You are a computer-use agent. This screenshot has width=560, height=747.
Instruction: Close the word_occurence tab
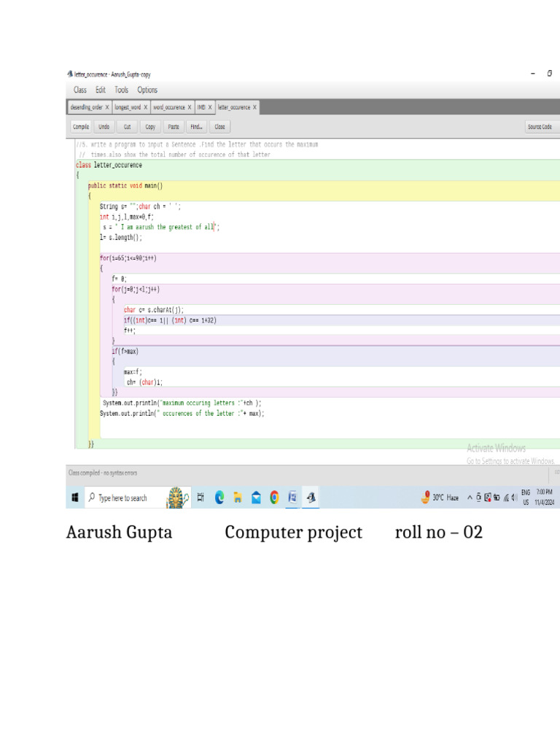pyautogui.click(x=190, y=107)
